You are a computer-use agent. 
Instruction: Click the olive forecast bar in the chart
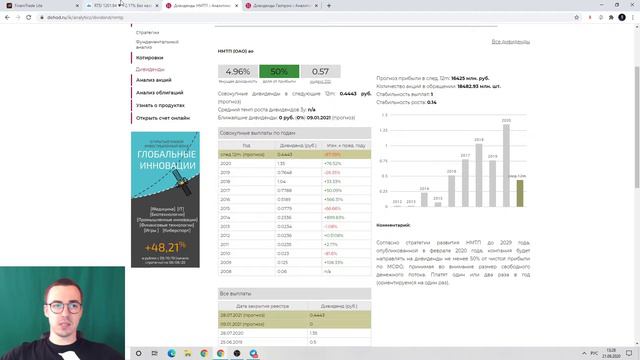click(x=520, y=193)
